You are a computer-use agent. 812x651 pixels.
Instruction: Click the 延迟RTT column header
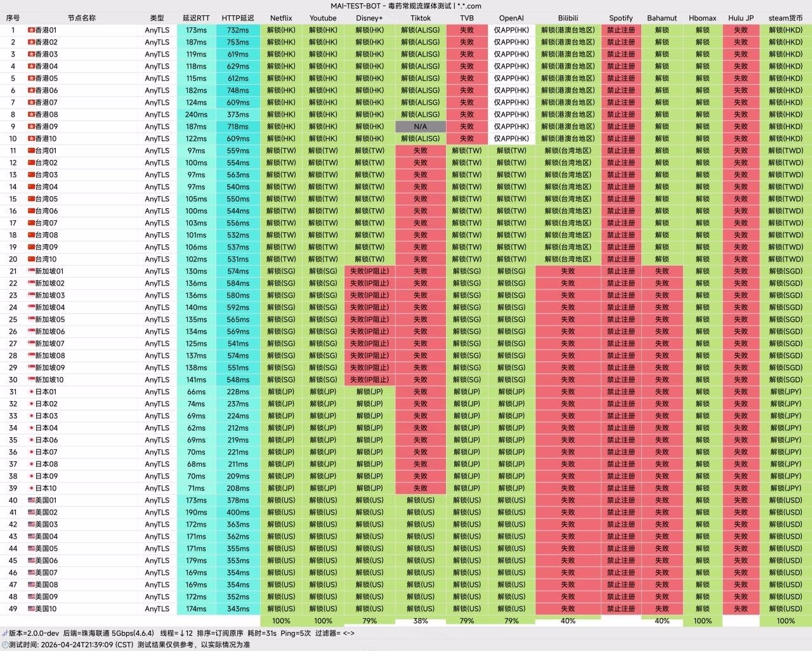pos(196,18)
